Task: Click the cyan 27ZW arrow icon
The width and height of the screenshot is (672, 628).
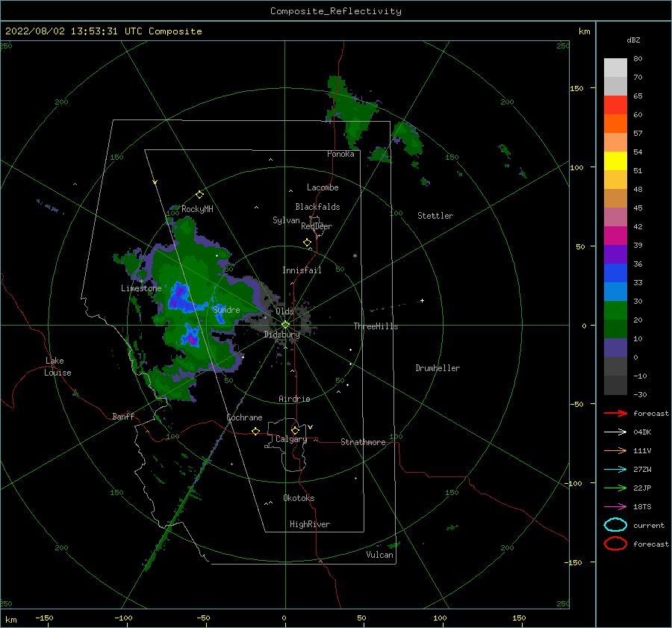Action: [615, 470]
